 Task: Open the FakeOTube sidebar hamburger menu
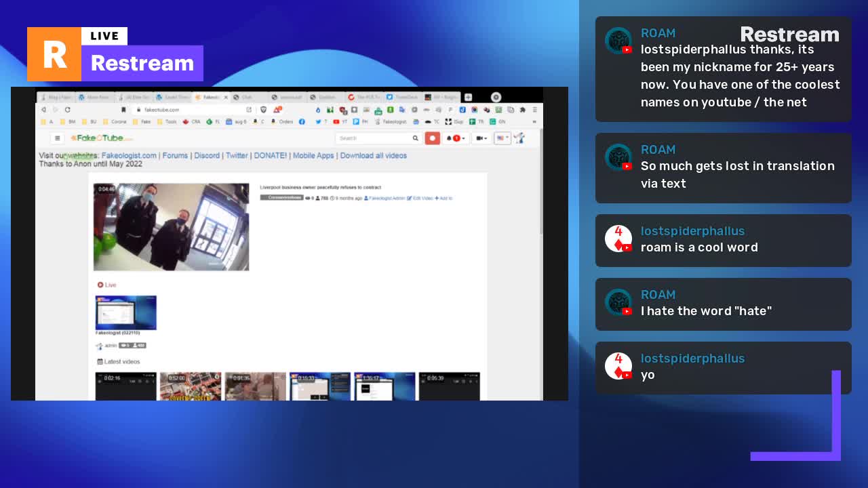point(58,138)
